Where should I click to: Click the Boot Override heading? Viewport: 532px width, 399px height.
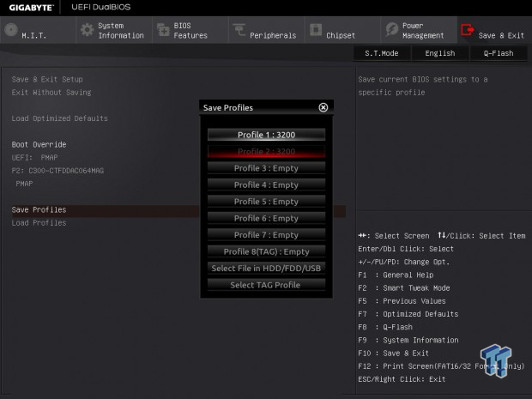coord(39,144)
